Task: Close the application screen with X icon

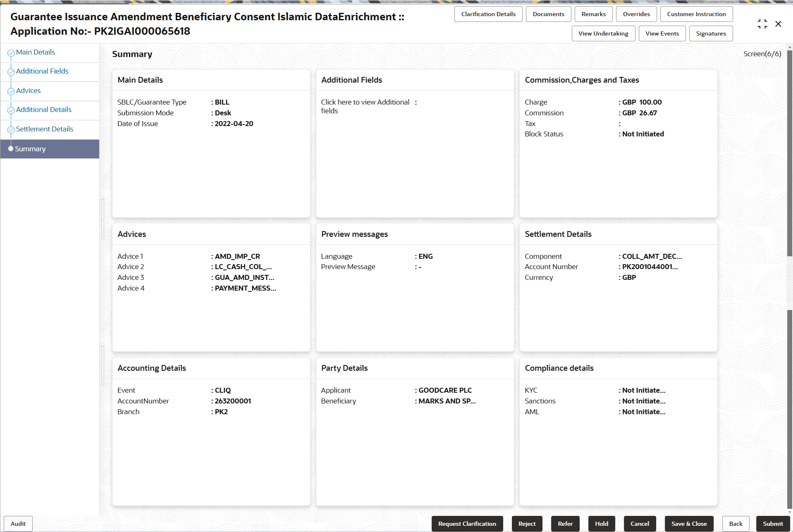Action: [779, 24]
